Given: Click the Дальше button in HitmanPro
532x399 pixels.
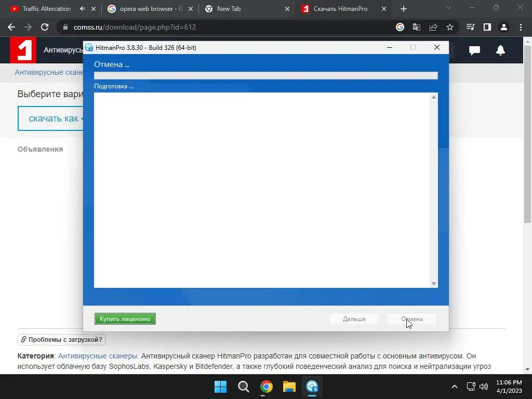Looking at the screenshot, I should [x=354, y=319].
